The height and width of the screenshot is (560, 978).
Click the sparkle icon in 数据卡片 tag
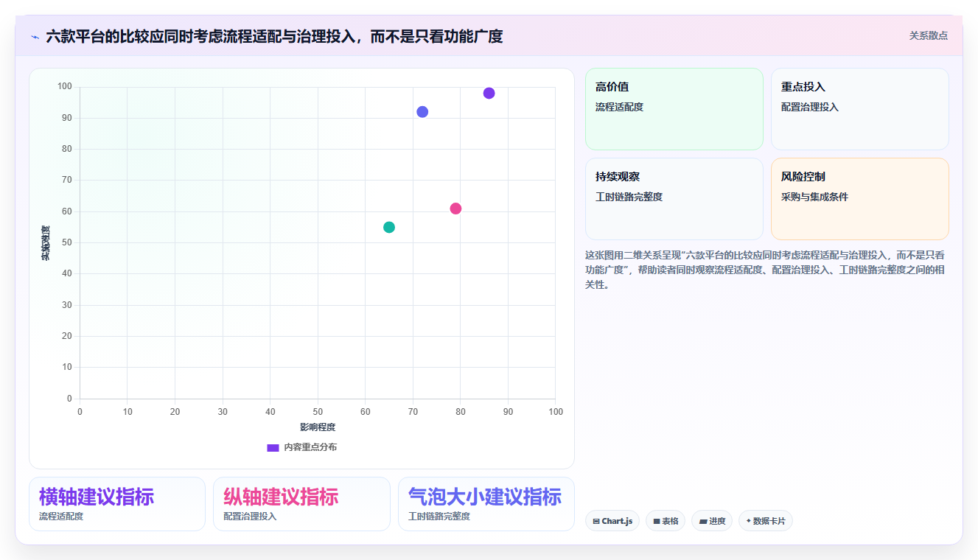(749, 521)
